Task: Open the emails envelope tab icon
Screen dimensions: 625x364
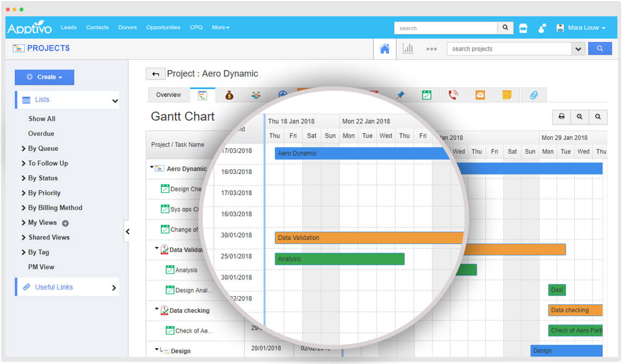Action: 480,95
